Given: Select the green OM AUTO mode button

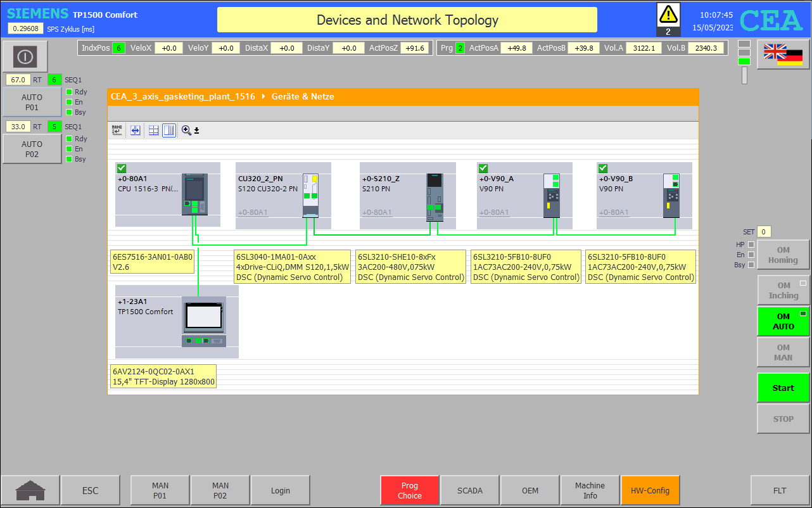Looking at the screenshot, I should 783,322.
